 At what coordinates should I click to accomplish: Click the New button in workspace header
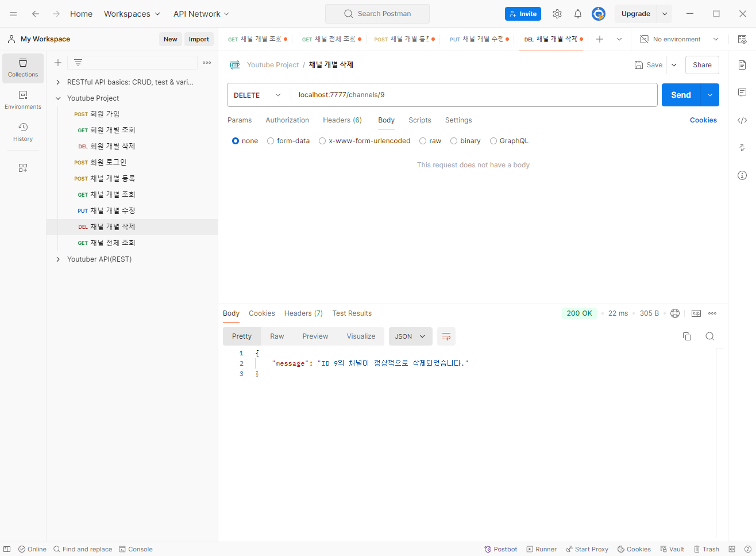click(x=171, y=39)
